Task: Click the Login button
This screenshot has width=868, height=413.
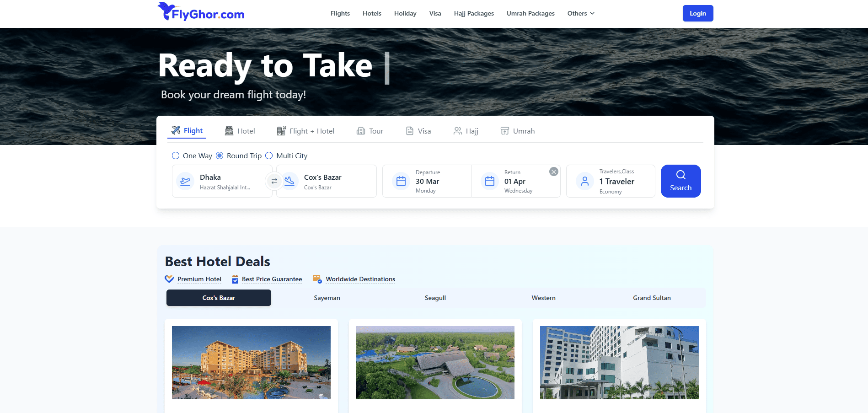Action: 698,13
